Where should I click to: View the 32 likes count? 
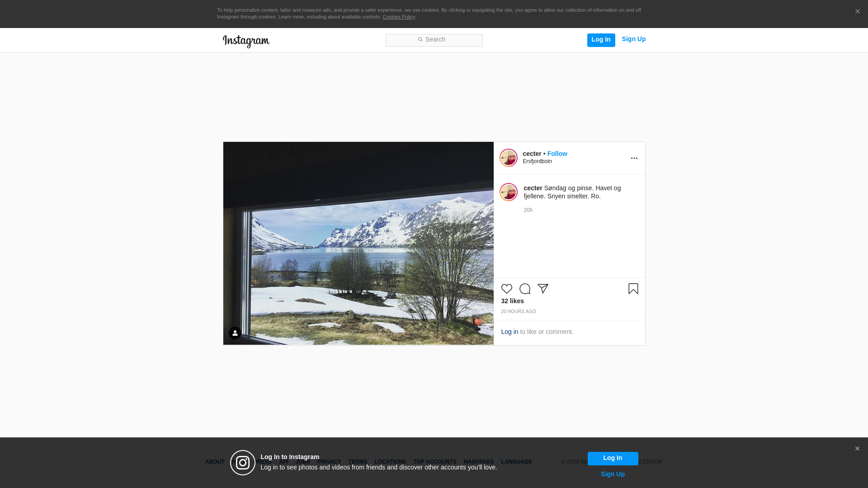512,301
